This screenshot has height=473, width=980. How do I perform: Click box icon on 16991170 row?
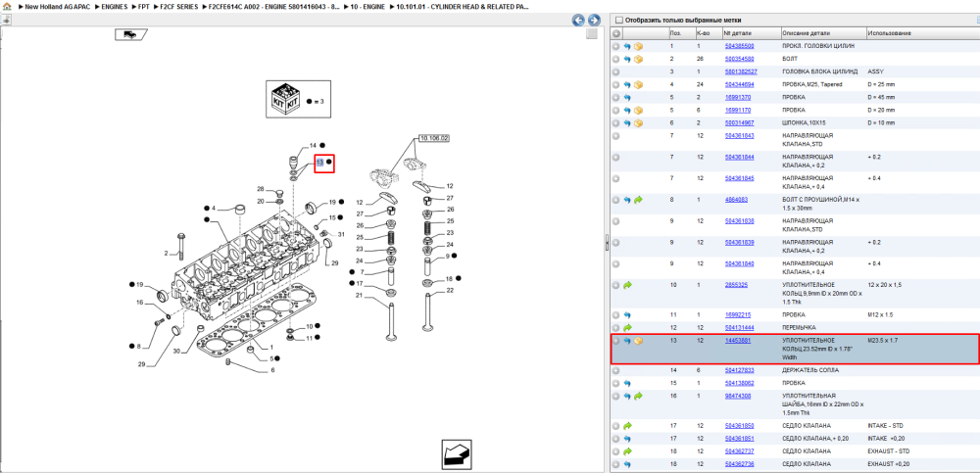pos(638,110)
